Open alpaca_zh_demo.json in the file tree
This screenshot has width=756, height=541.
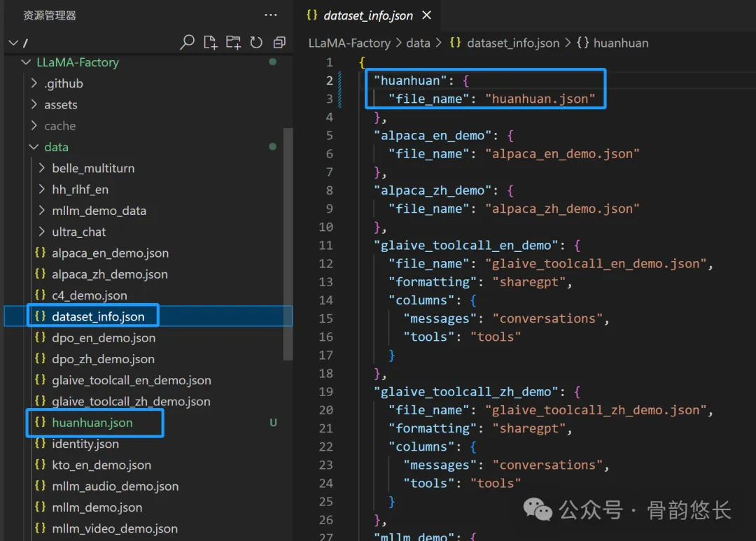(110, 274)
